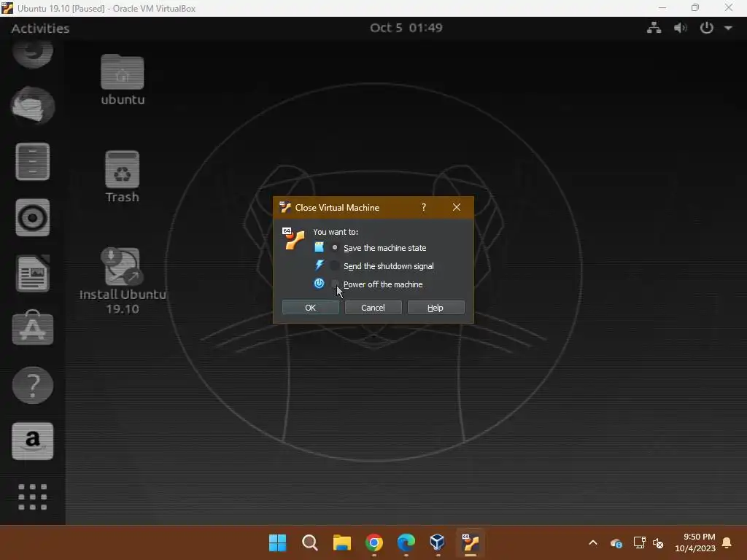Click the display network tray icon
747x560 pixels.
639,542
